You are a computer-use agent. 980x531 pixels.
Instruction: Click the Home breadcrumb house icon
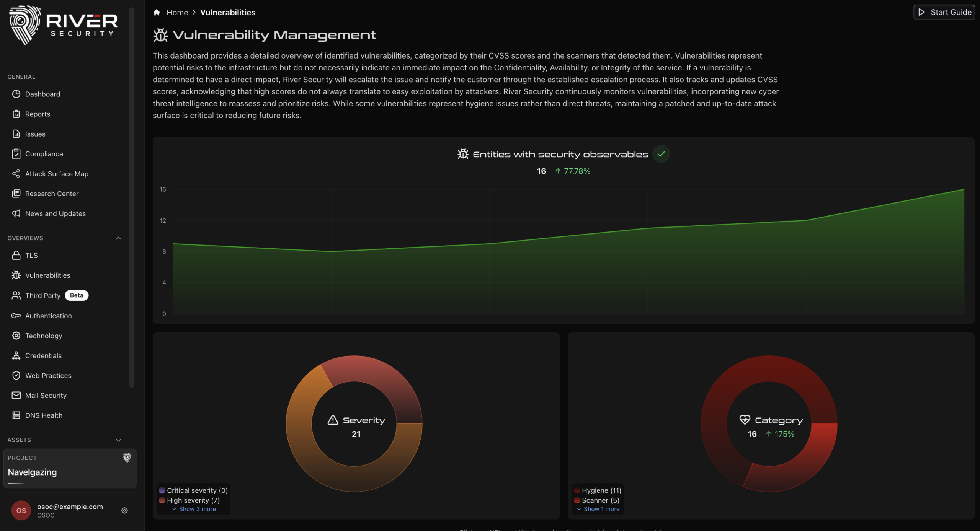pyautogui.click(x=157, y=12)
